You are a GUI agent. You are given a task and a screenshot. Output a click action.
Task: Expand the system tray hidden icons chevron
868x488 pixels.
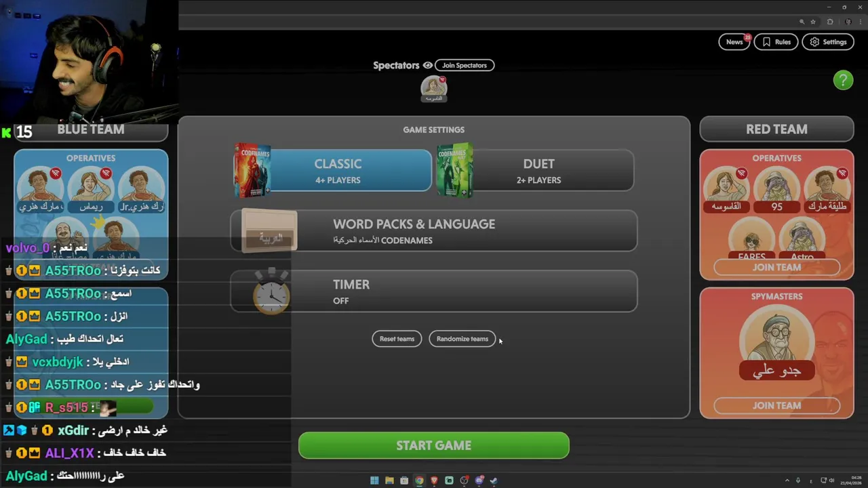click(787, 481)
